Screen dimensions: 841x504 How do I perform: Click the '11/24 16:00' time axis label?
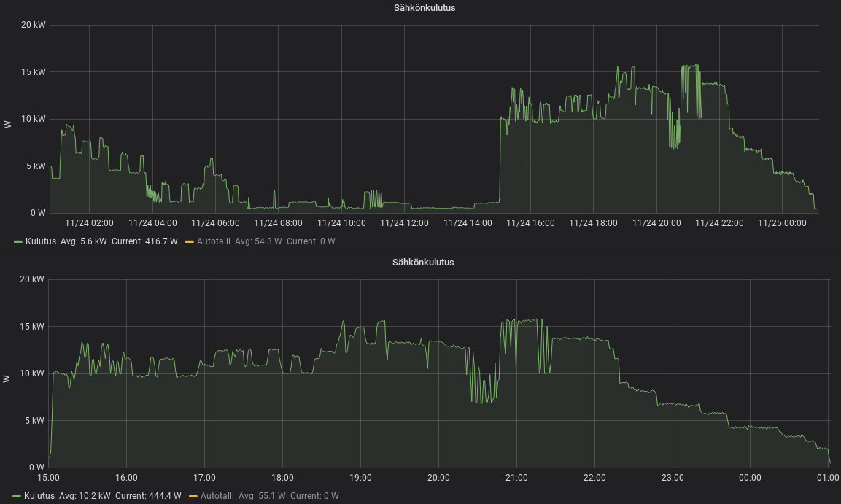coord(530,224)
